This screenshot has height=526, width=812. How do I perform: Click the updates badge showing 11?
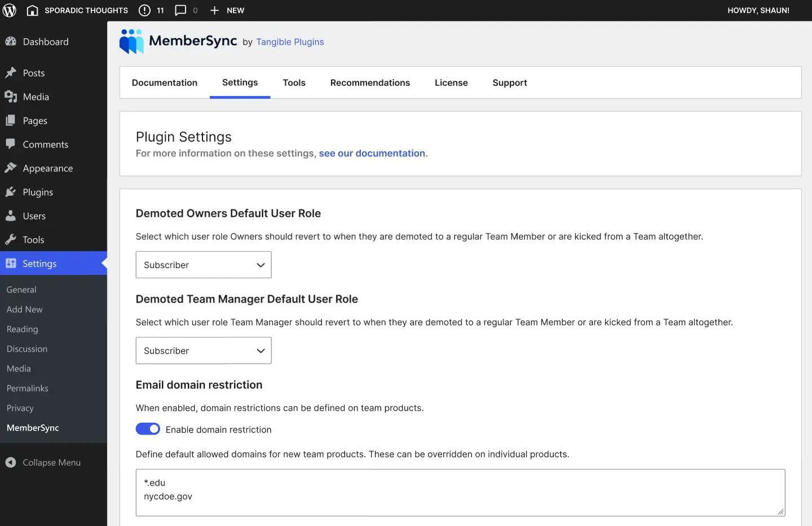click(x=151, y=10)
